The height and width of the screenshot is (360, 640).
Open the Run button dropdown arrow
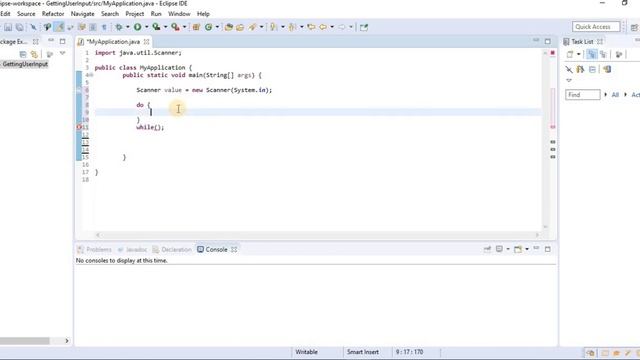[147, 27]
